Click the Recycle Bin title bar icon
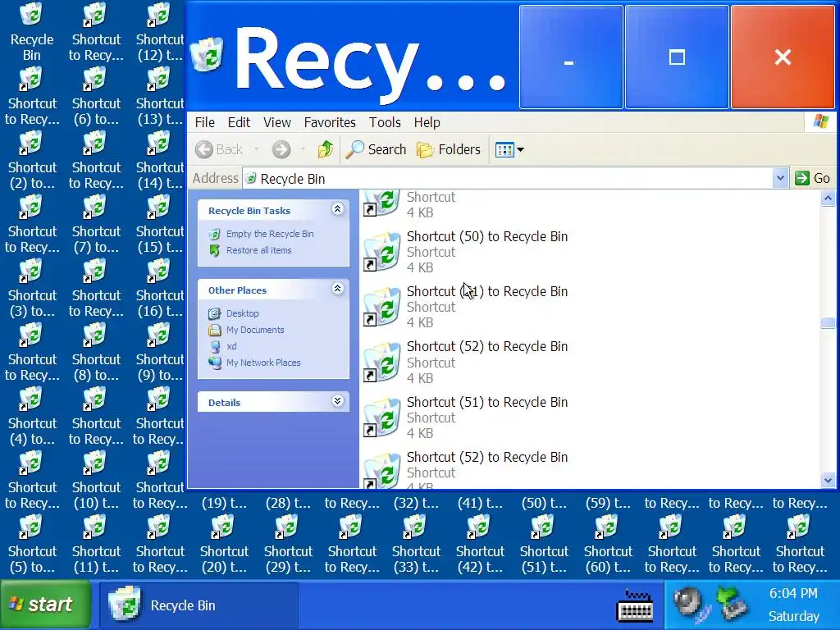Screen dimensions: 840x630 point(208,53)
